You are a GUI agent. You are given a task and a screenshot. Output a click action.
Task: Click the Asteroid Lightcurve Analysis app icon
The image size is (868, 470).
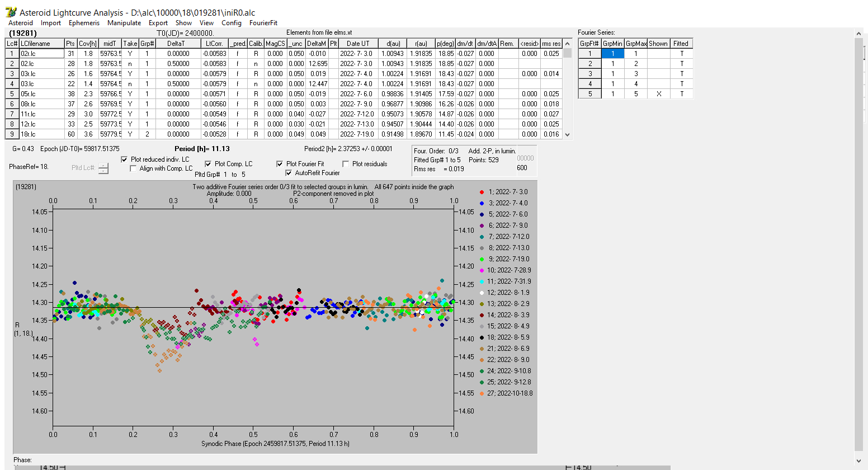(11, 12)
